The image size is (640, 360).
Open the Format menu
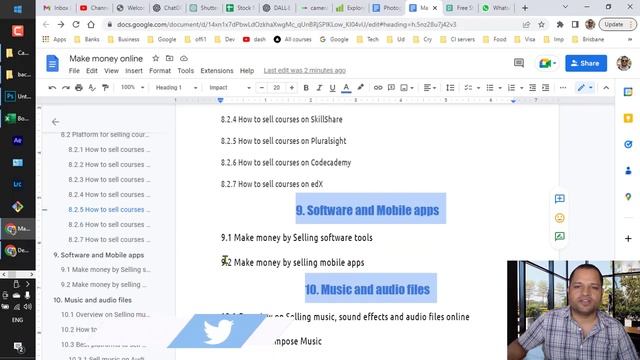coord(160,71)
